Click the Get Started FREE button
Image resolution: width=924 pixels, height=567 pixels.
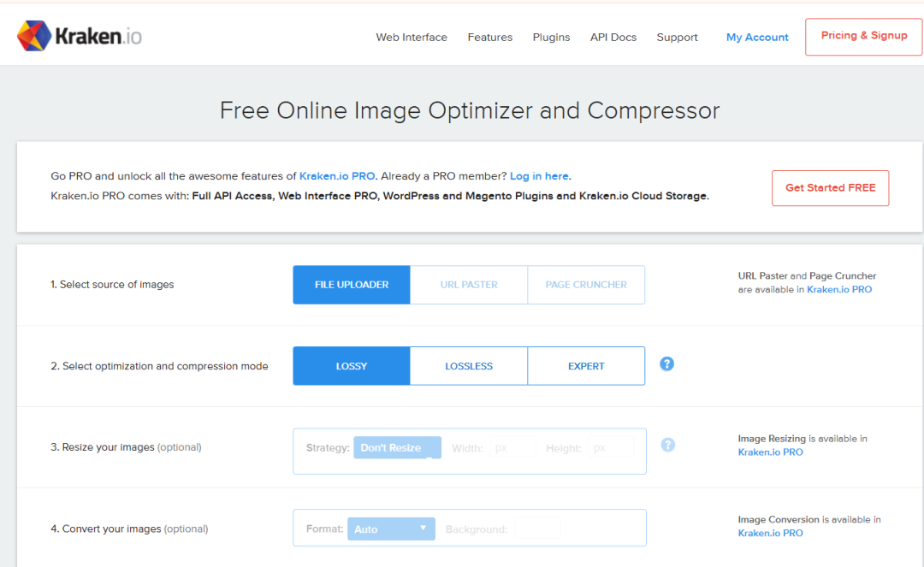point(830,188)
